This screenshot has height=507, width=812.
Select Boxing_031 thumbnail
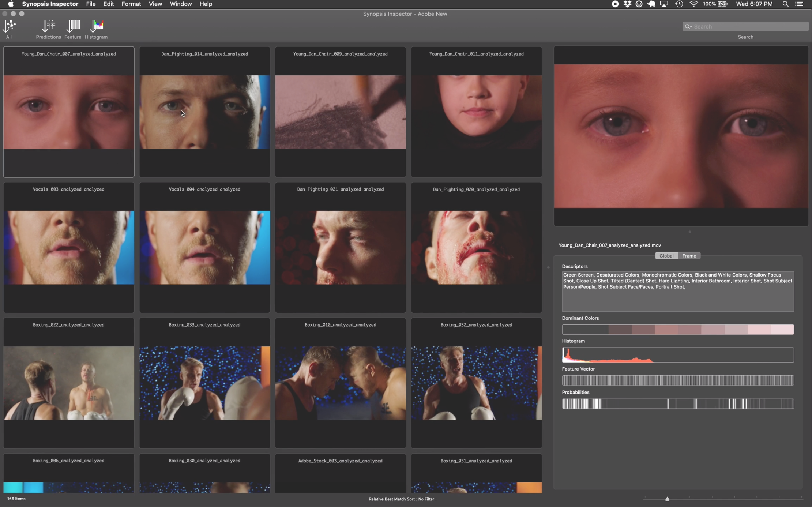click(x=476, y=473)
